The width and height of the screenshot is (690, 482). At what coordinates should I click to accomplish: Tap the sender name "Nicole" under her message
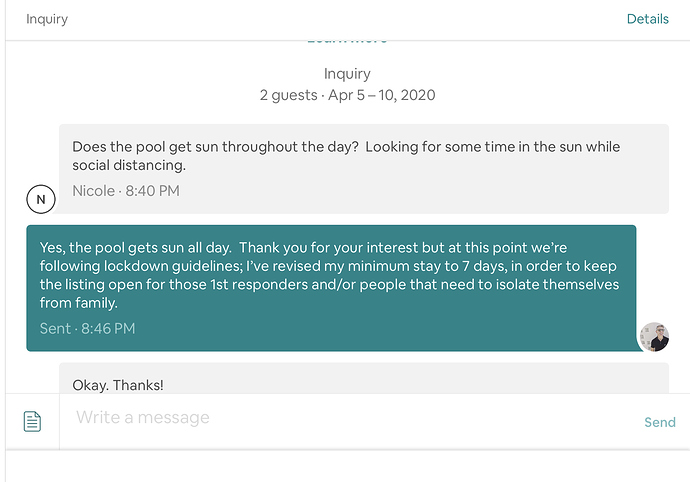pos(93,190)
